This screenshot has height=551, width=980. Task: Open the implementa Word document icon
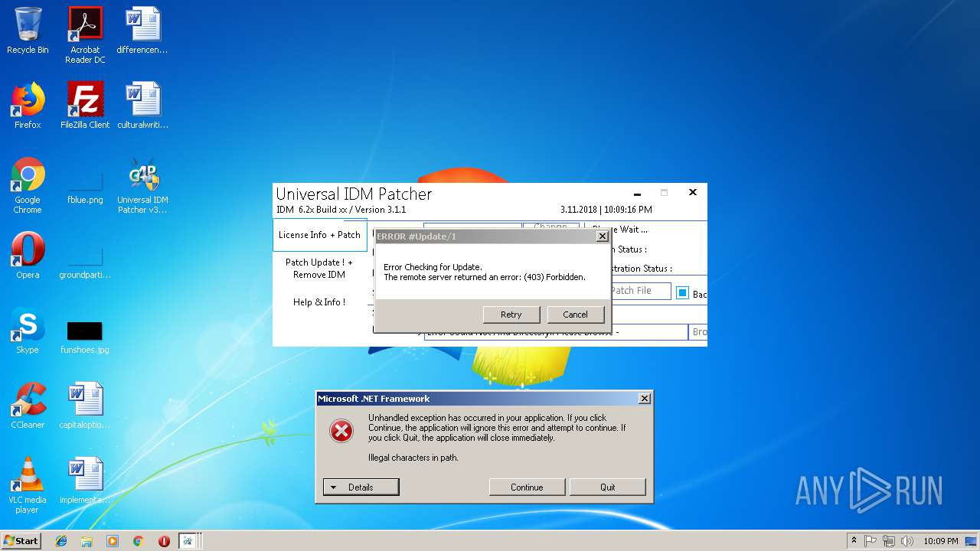(85, 481)
